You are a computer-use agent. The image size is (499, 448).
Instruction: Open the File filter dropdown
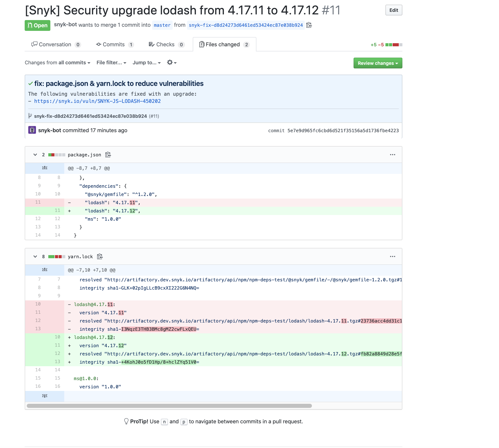(x=111, y=63)
